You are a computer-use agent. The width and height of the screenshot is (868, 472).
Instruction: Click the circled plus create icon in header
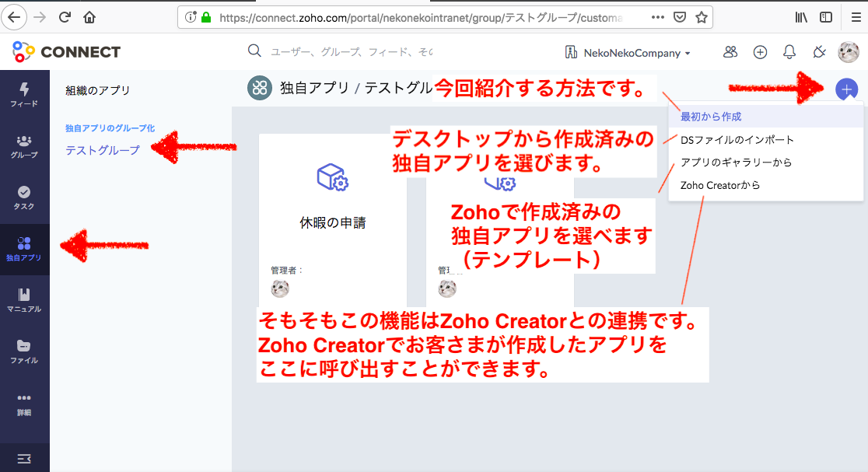pos(760,52)
